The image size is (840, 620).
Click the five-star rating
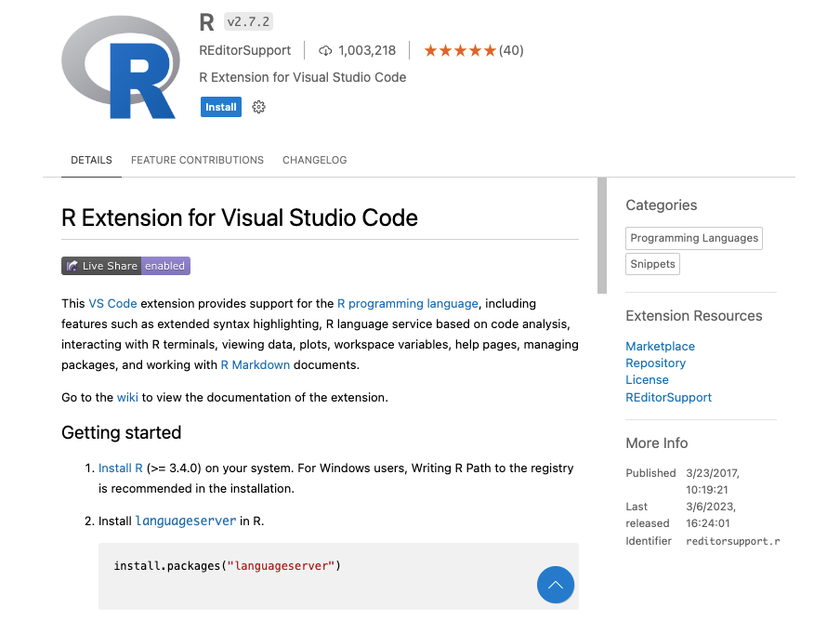pyautogui.click(x=460, y=50)
